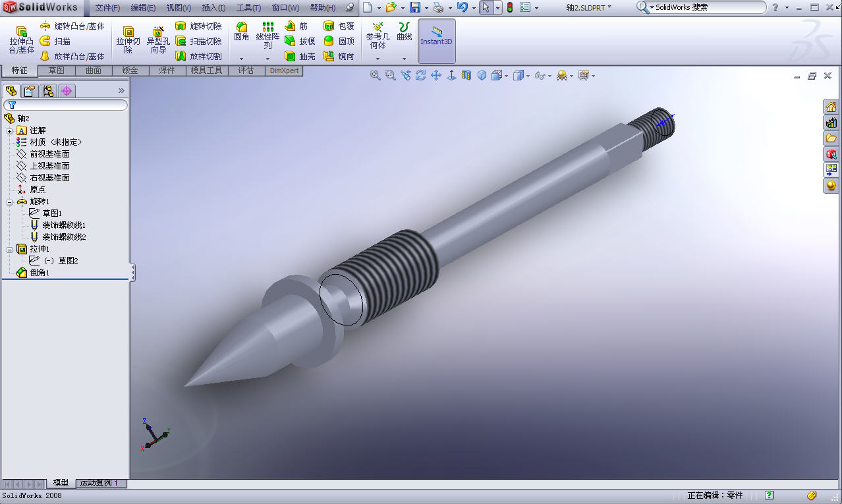
Task: Select the pan view icon
Action: point(436,76)
